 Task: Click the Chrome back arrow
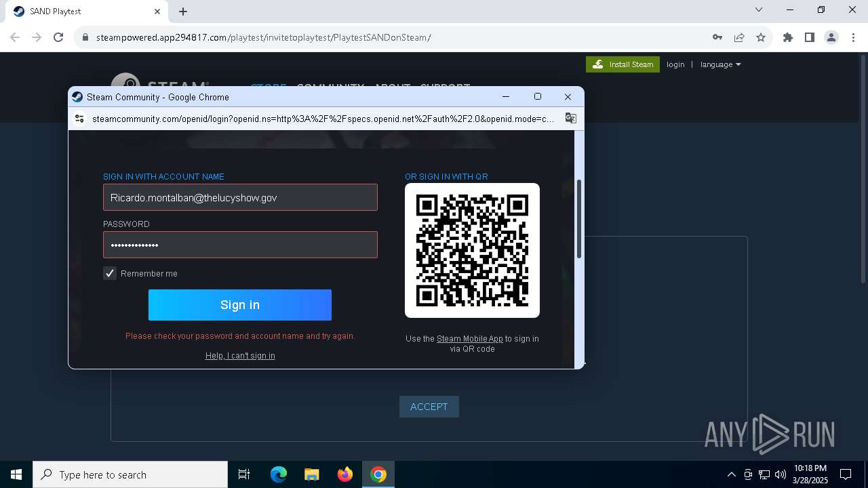(15, 37)
